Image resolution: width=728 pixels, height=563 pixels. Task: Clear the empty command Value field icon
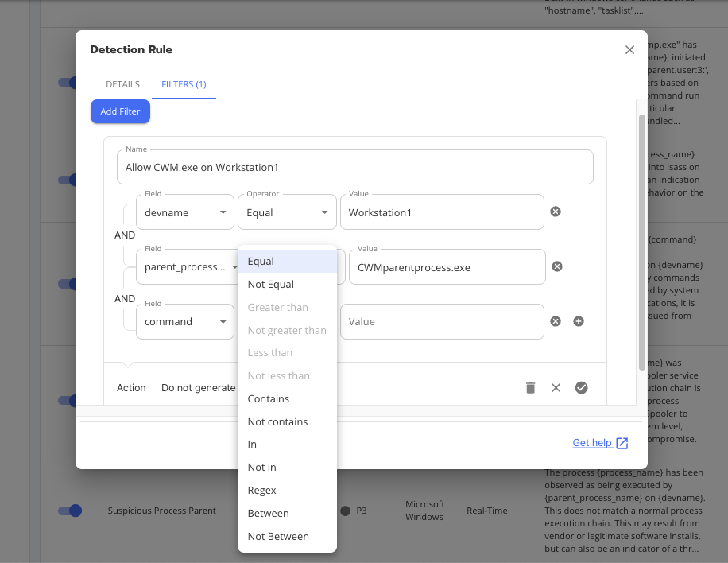pos(555,321)
